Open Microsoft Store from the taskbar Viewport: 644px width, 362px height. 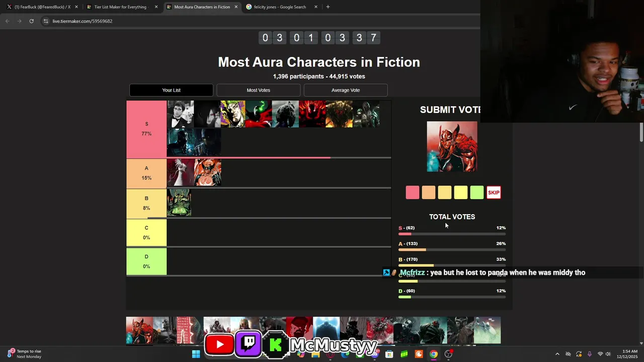point(389,354)
